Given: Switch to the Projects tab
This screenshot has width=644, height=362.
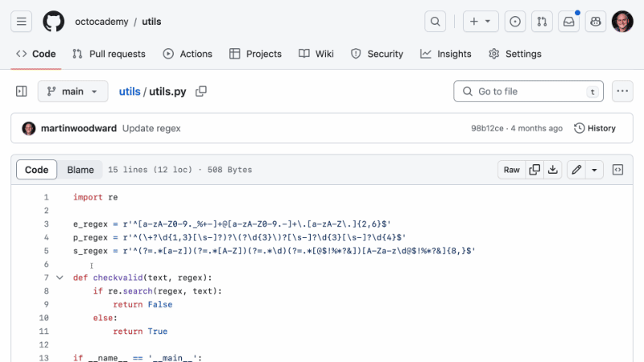Looking at the screenshot, I should (255, 54).
